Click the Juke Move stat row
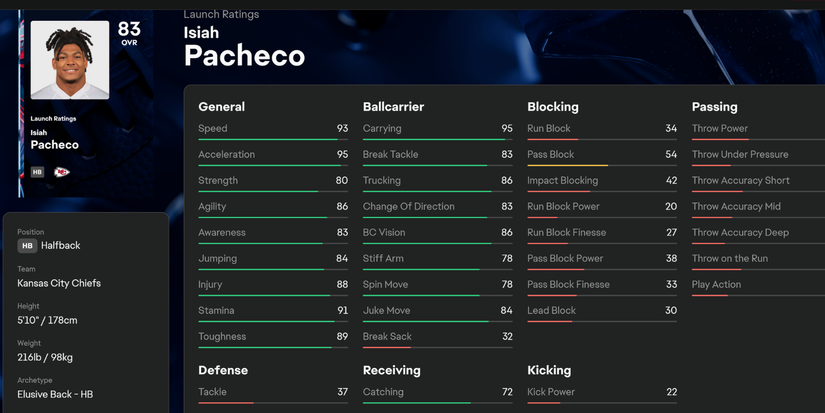This screenshot has height=413, width=825. [x=437, y=311]
